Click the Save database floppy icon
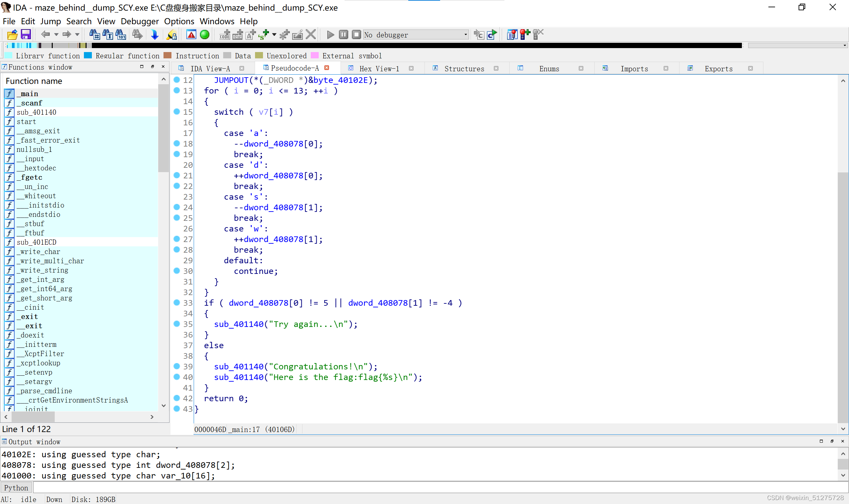 pyautogui.click(x=26, y=34)
